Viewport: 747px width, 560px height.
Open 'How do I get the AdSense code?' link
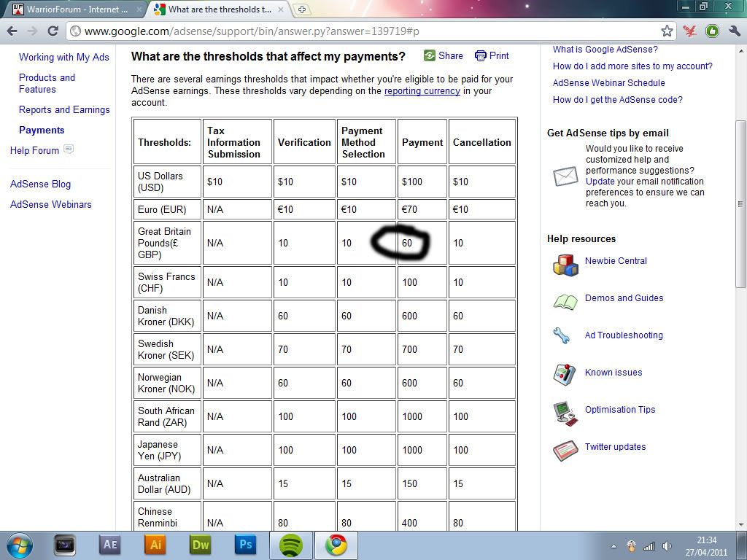tap(617, 99)
